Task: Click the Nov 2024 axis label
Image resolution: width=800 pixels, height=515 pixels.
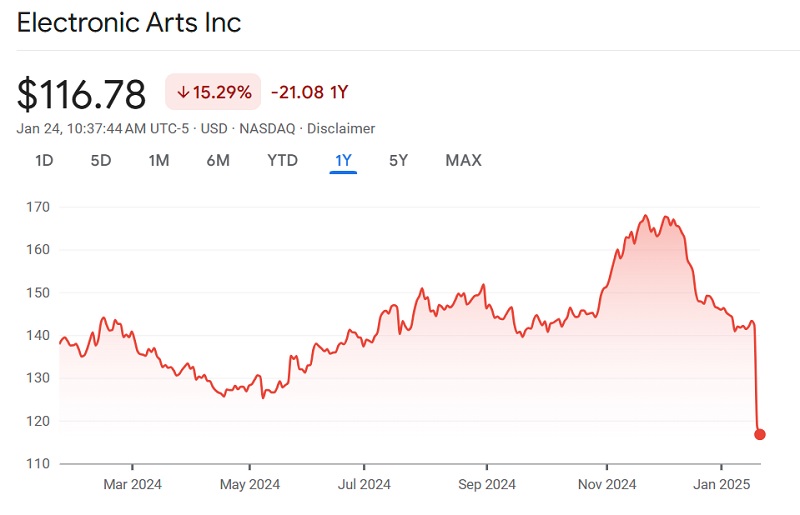Action: 607,485
